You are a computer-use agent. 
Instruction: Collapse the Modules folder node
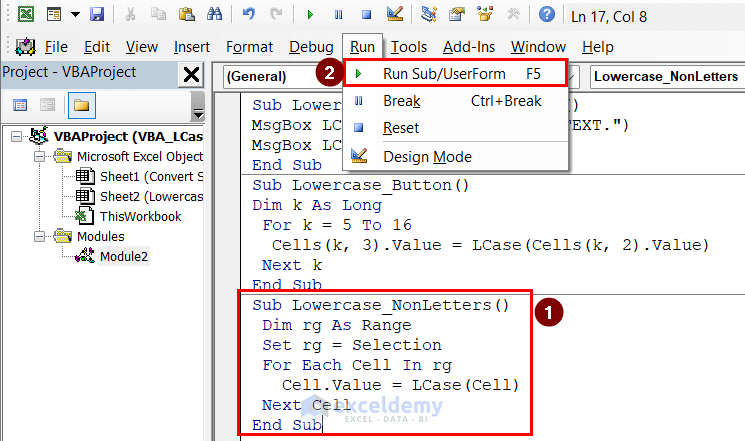click(39, 236)
